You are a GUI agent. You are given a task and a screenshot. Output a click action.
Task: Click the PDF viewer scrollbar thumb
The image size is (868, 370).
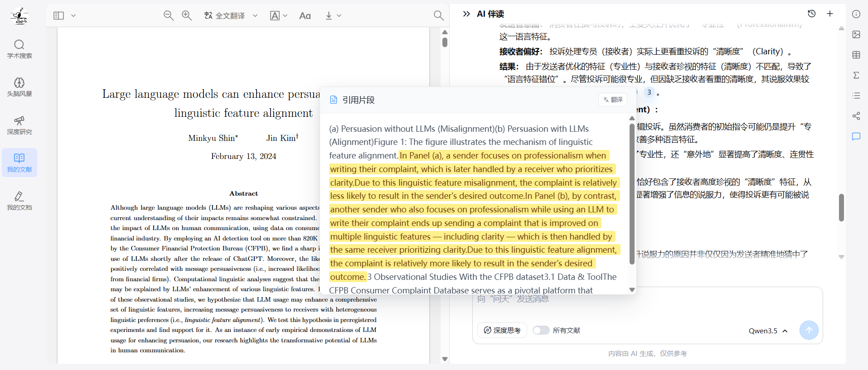tap(445, 42)
